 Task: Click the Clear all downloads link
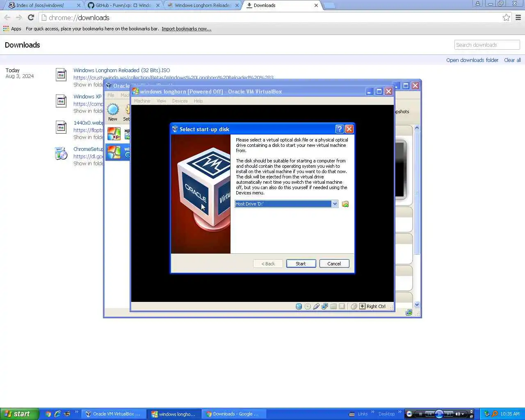(512, 60)
